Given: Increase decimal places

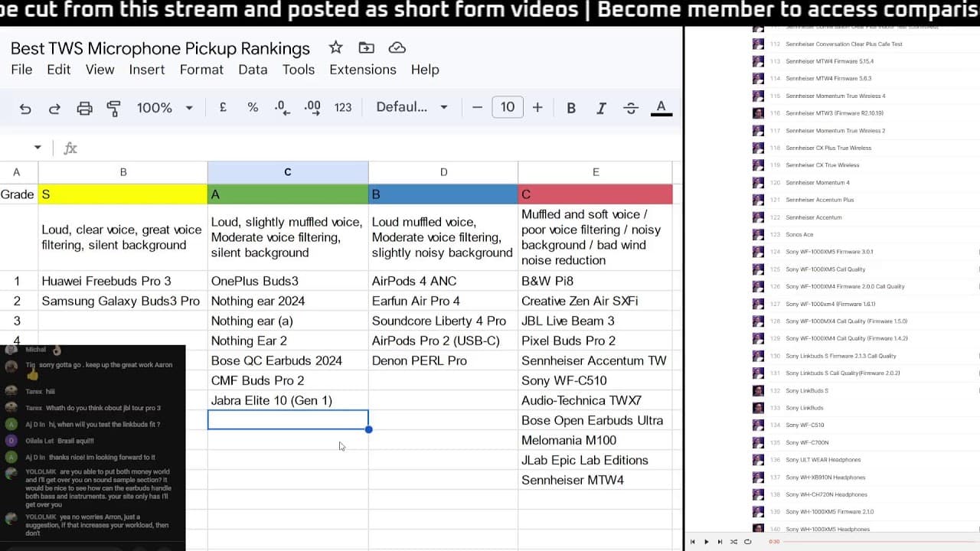Looking at the screenshot, I should pos(312,108).
